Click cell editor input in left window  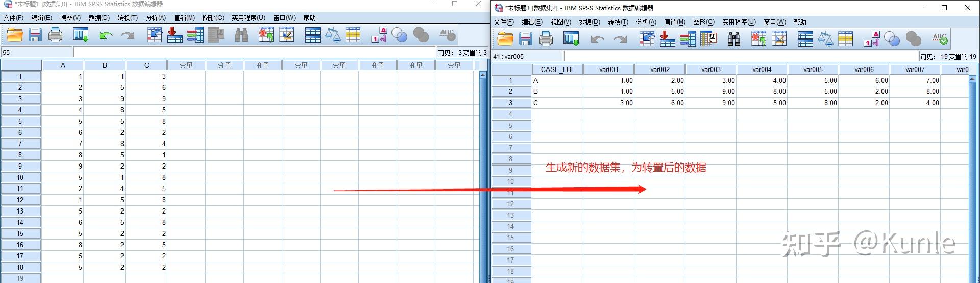click(255, 52)
